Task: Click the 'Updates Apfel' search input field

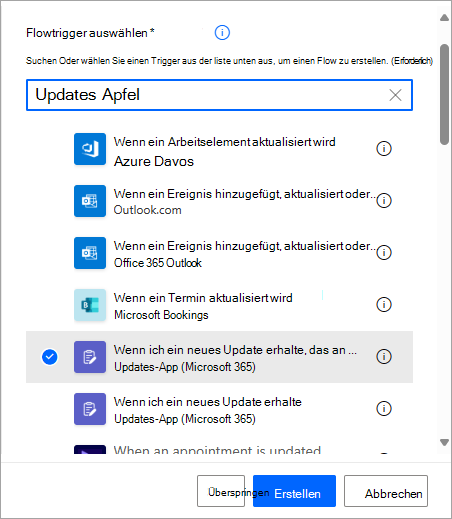Action: [x=219, y=95]
